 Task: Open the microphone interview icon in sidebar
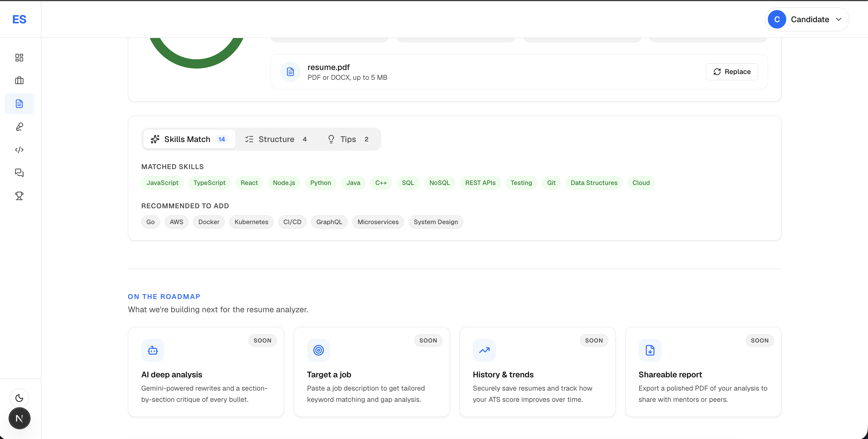pyautogui.click(x=19, y=126)
